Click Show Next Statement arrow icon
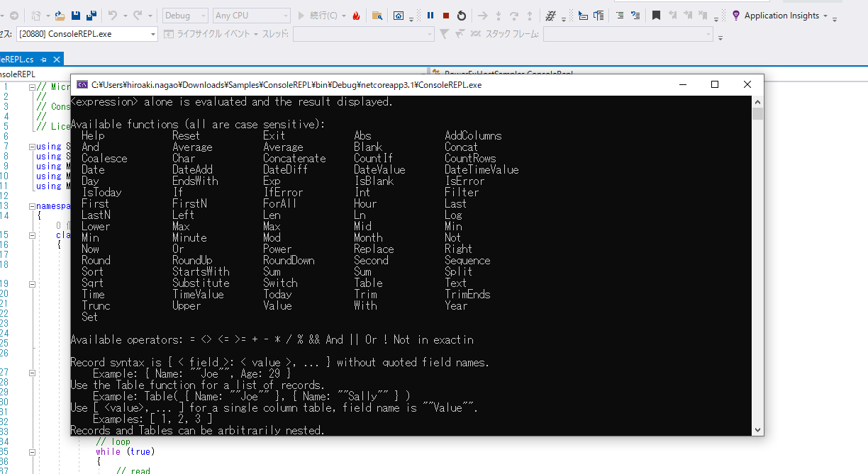The width and height of the screenshot is (868, 474). click(483, 16)
